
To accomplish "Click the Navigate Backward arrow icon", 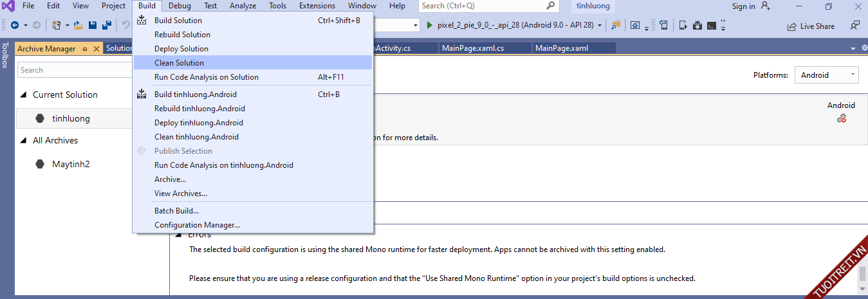I will point(14,26).
